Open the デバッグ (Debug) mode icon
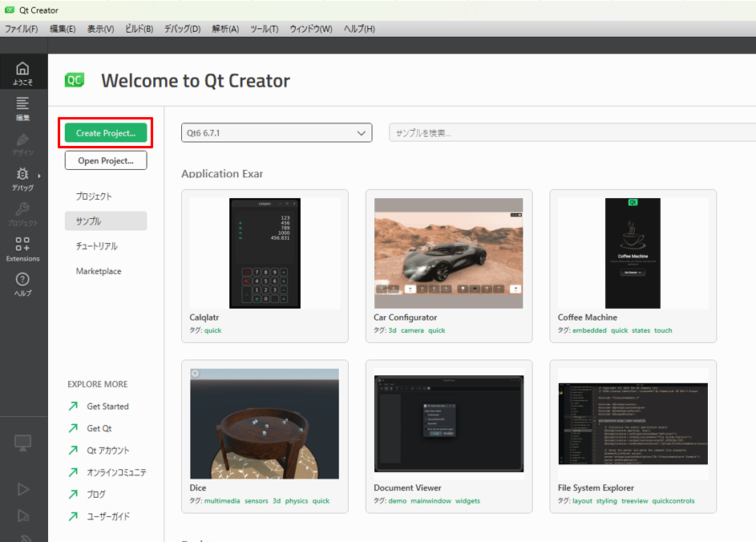 click(x=22, y=178)
